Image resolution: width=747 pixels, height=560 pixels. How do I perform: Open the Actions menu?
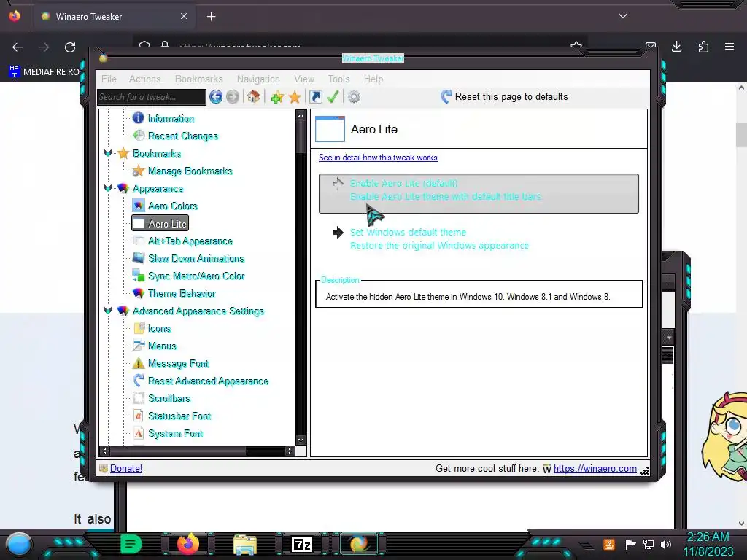(145, 79)
